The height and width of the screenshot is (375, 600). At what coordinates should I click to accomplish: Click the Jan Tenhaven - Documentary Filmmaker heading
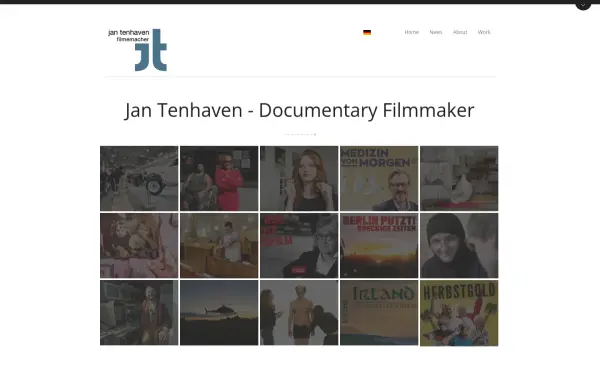pos(300,111)
